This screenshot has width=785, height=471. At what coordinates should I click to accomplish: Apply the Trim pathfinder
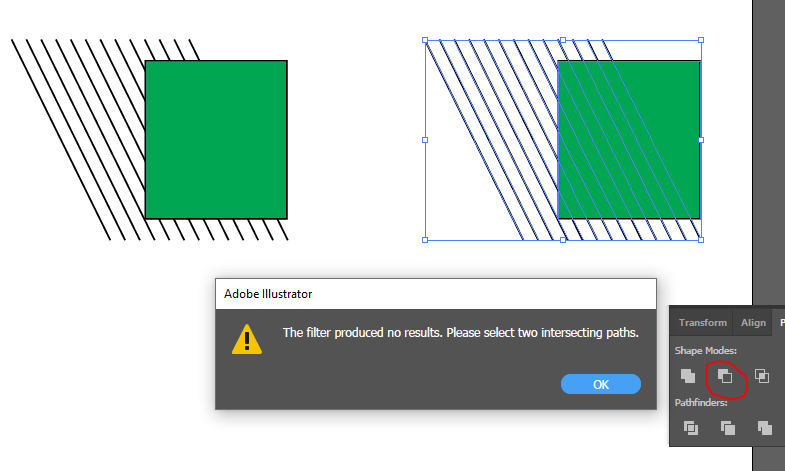(x=727, y=428)
